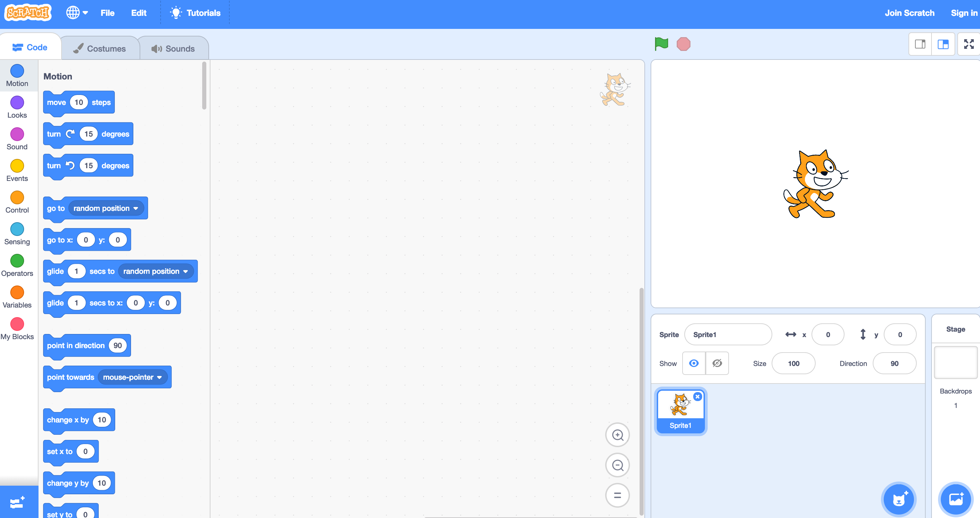Show the sprite using eye icon
Viewport: 980px width, 518px height.
(x=694, y=363)
